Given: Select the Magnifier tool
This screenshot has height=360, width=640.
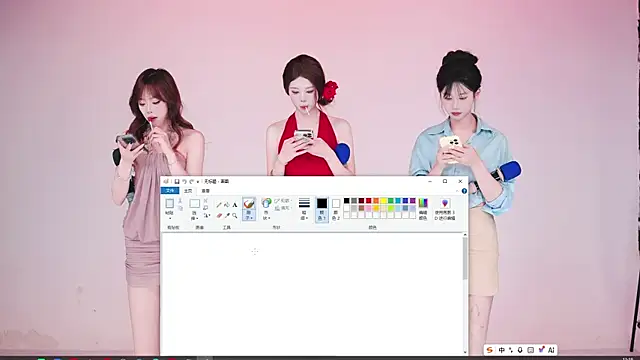Looking at the screenshot, I should click(x=235, y=215).
